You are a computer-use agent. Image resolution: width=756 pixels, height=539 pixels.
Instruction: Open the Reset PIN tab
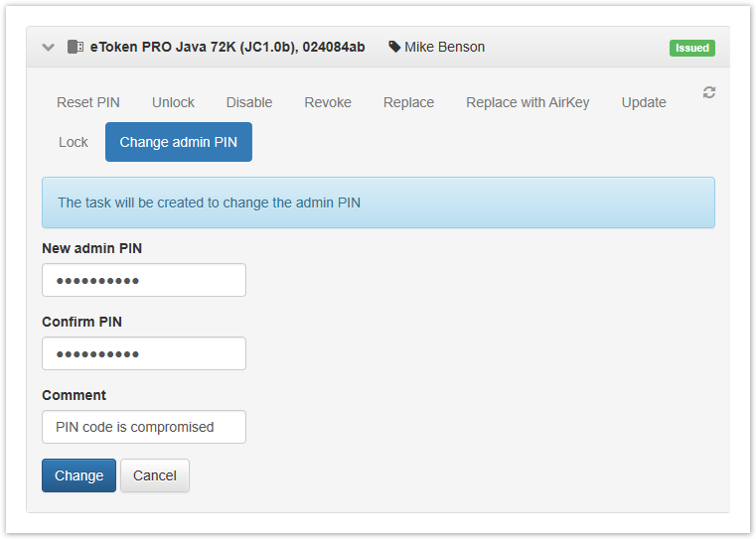pyautogui.click(x=88, y=102)
